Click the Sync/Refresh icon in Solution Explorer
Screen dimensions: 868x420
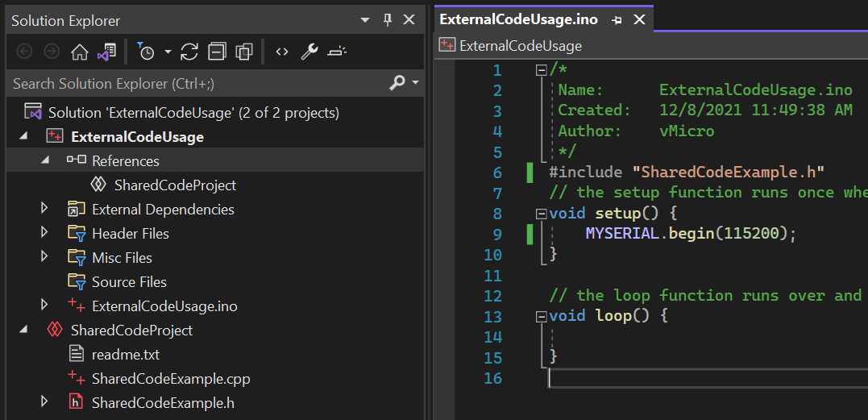click(x=189, y=52)
